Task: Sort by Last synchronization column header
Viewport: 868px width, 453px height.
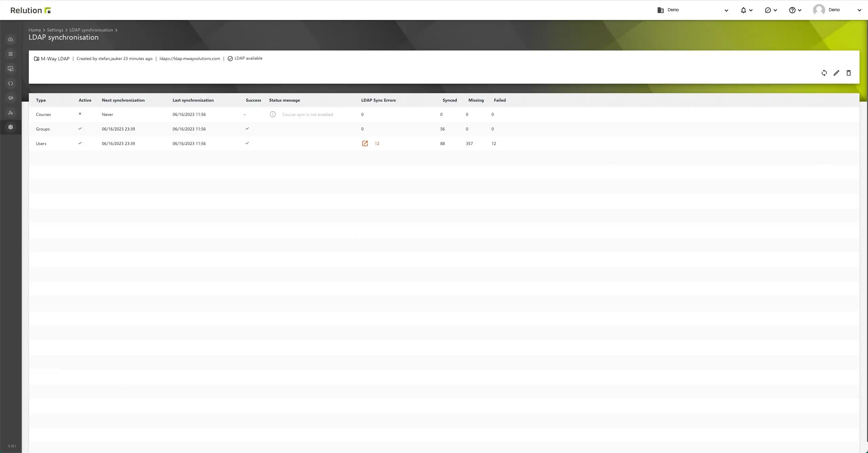Action: pyautogui.click(x=193, y=100)
